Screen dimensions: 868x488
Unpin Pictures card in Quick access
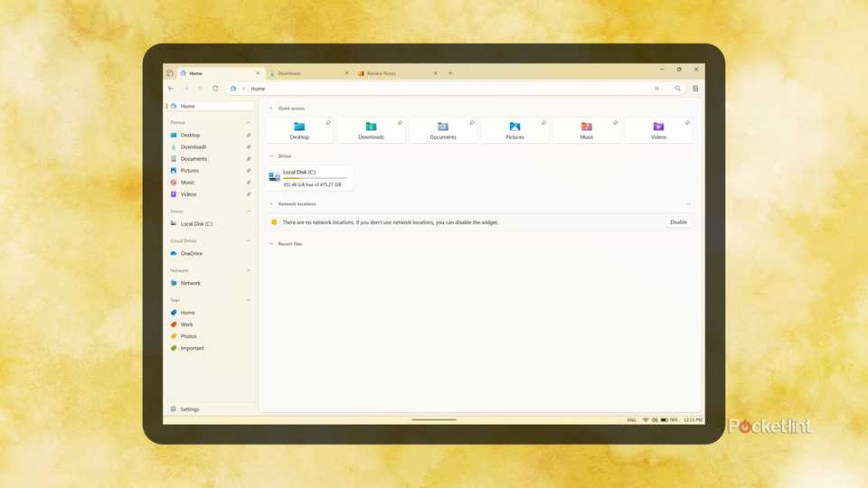pyautogui.click(x=543, y=123)
